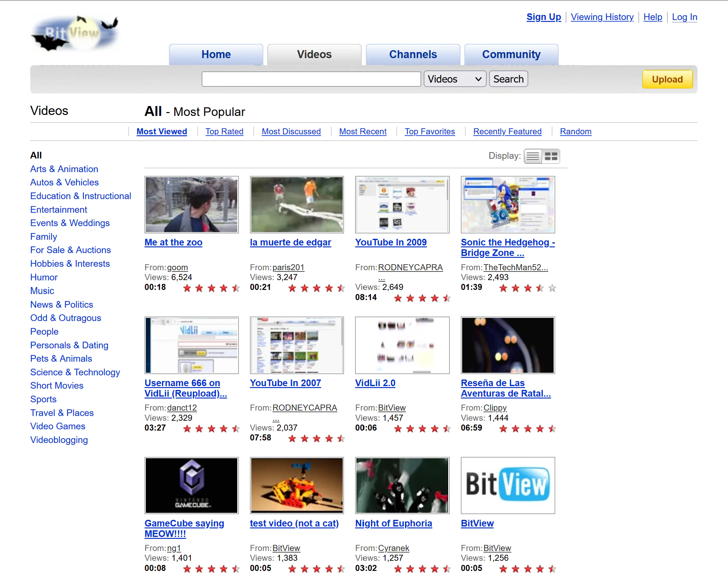Click the search text field
Image resolution: width=728 pixels, height=583 pixels.
[x=311, y=79]
